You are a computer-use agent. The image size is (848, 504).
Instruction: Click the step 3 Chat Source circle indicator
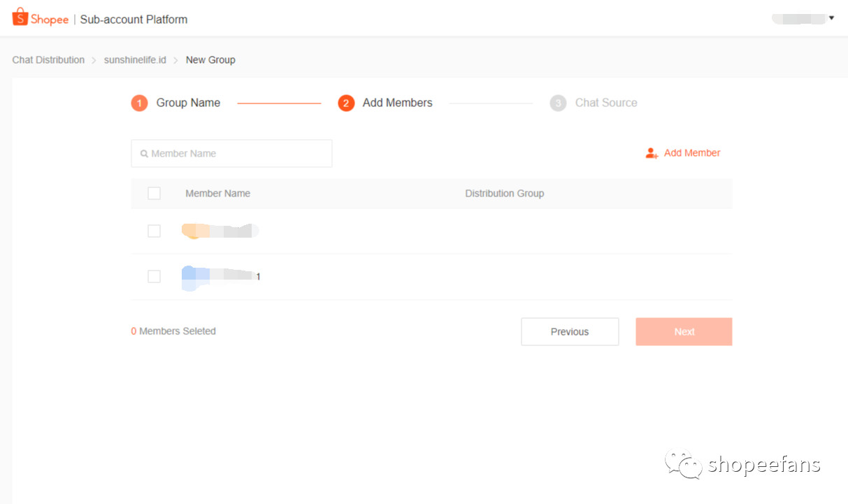[x=558, y=102]
